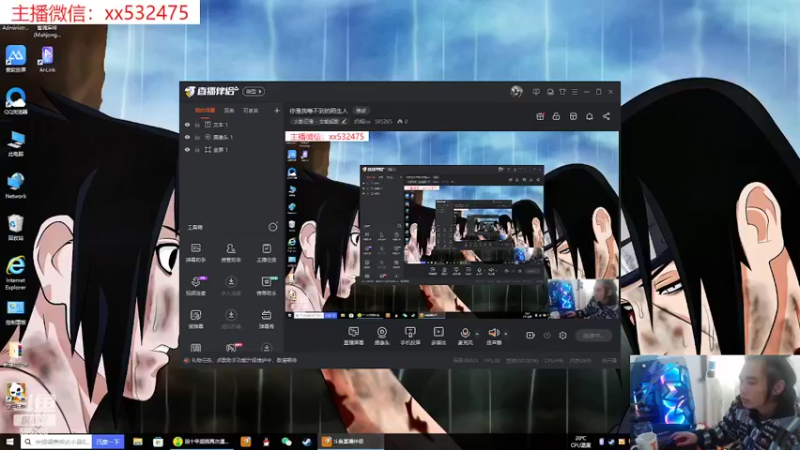Viewport: 800px width, 450px height.
Task: Open the QQ浏览器 desktop shortcut
Action: pyautogui.click(x=16, y=101)
